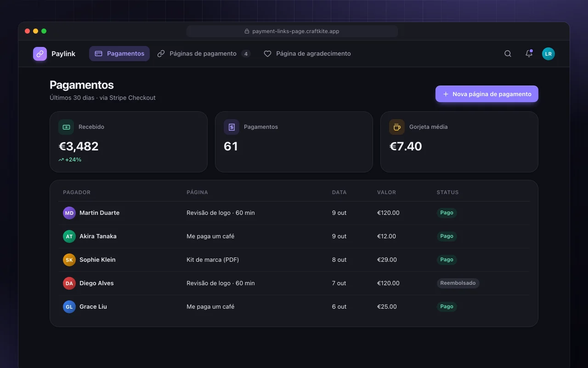The image size is (588, 368).
Task: Click Sophie Klein's SK avatar
Action: 69,260
